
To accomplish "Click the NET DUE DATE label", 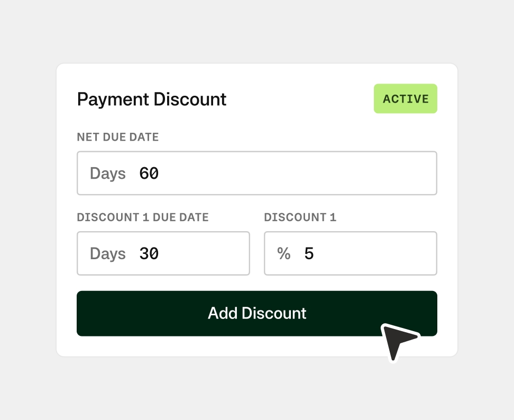I will click(x=118, y=138).
